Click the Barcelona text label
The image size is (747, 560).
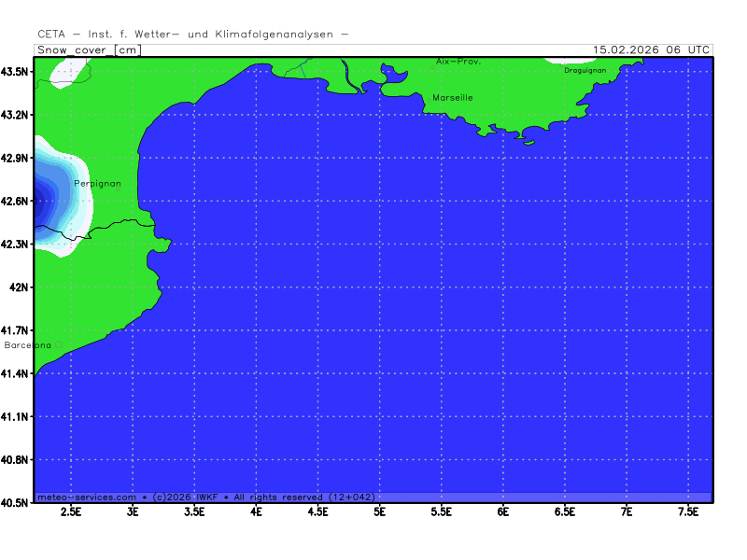(28, 345)
